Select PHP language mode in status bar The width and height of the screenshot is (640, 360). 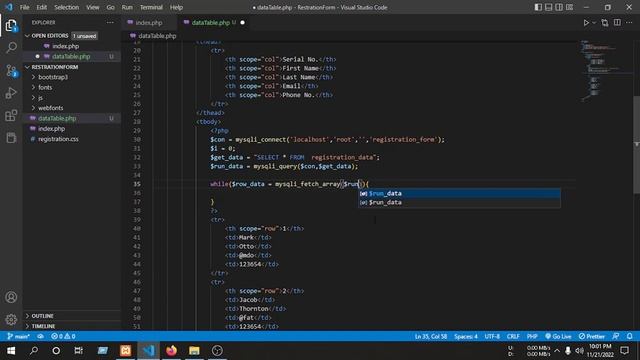(532, 336)
